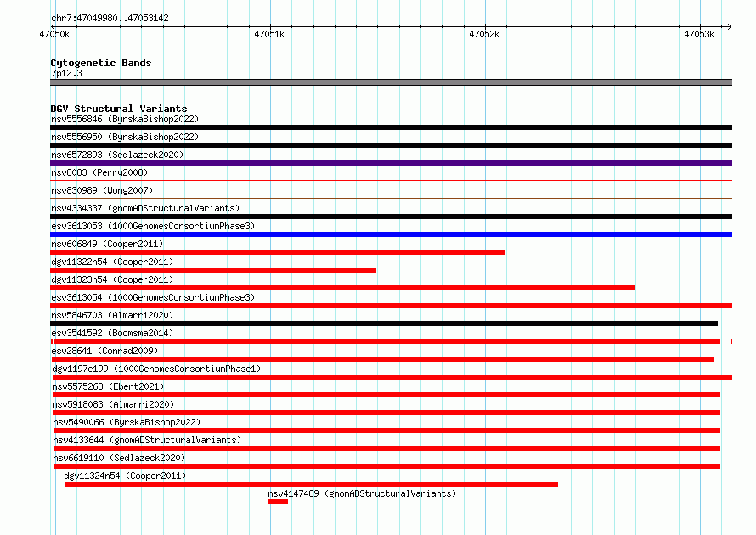Open nsv4334337 (gnomADStructuralVariants) label
This screenshot has width=756, height=535.
(x=145, y=208)
